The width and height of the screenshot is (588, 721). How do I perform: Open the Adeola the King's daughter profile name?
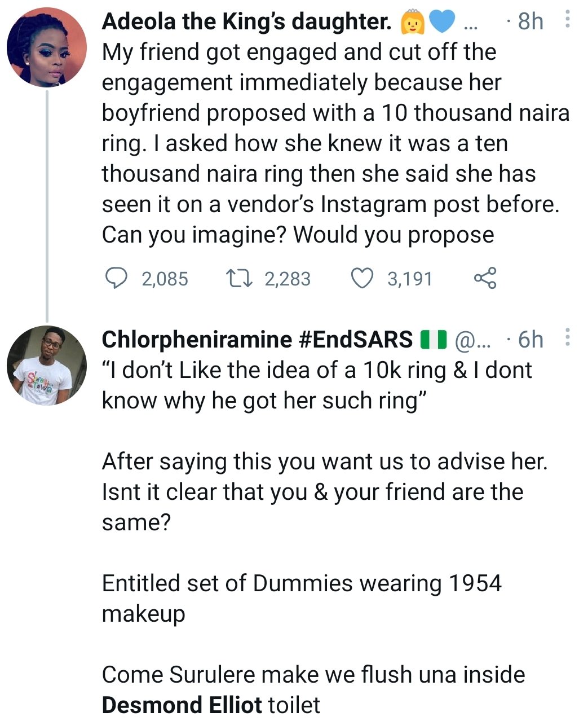pos(246,21)
